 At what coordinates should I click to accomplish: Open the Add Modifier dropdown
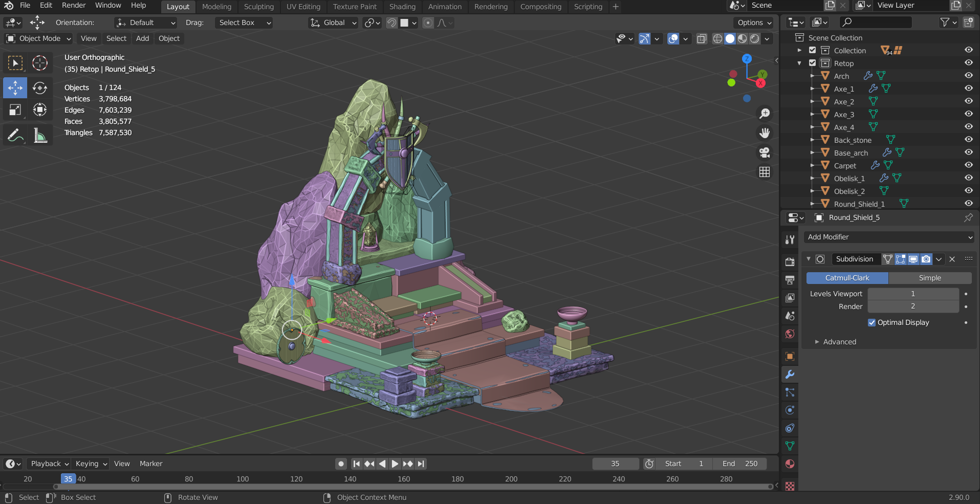tap(889, 237)
